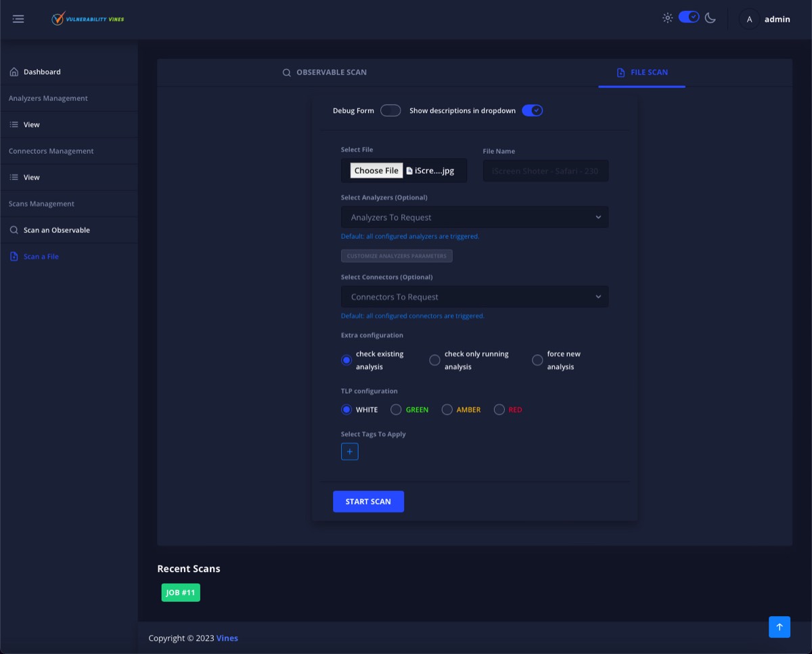
Task: Add a tag with plus button
Action: [350, 452]
